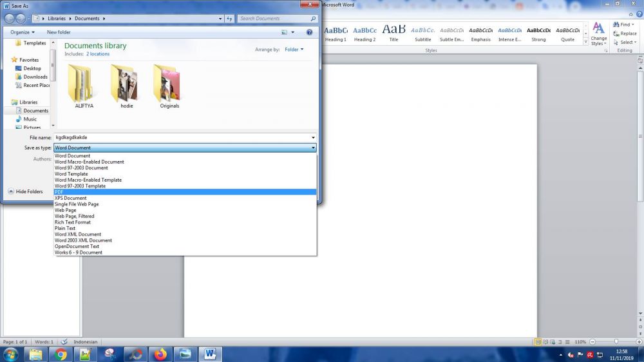Adjust the zoom slider in status bar

(x=616, y=341)
